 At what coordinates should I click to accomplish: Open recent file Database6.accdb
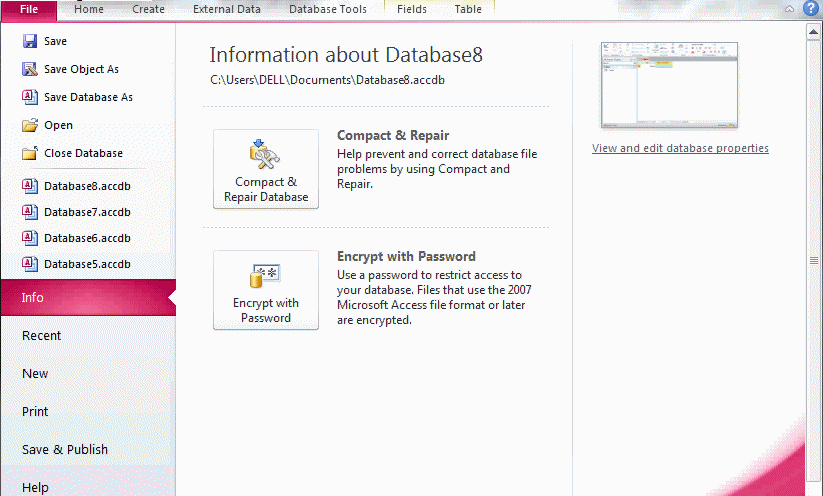coord(88,238)
